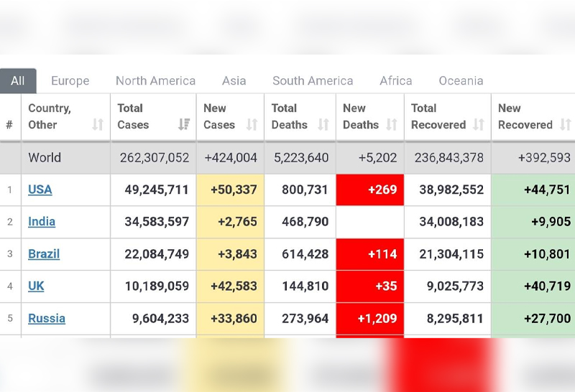
Task: Click the Russia country link
Action: coord(47,319)
